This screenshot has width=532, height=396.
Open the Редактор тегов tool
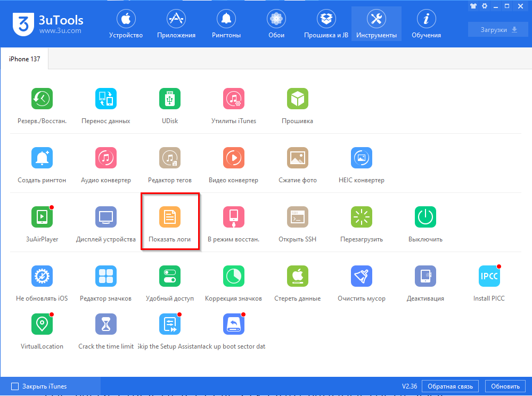[170, 158]
